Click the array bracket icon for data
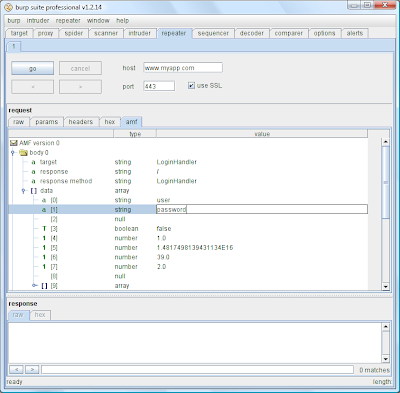400x393 pixels. coord(33,191)
